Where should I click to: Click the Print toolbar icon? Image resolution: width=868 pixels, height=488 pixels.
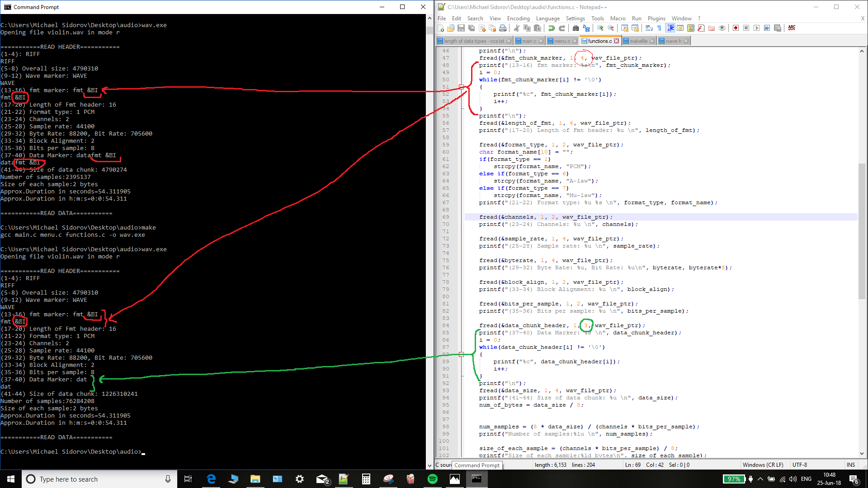point(503,28)
